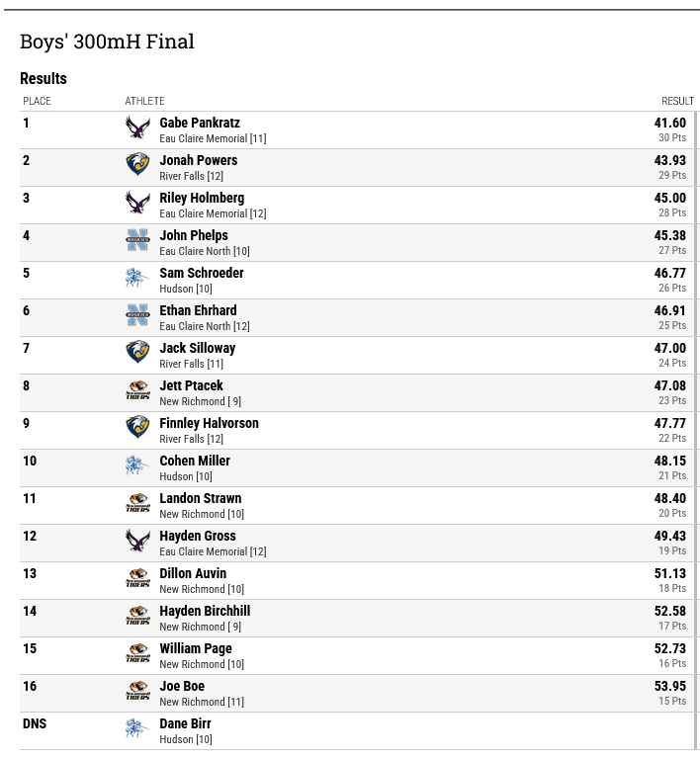The width and height of the screenshot is (700, 758).
Task: Click Eau Claire North logo beside John Phelps
Action: pyautogui.click(x=137, y=240)
